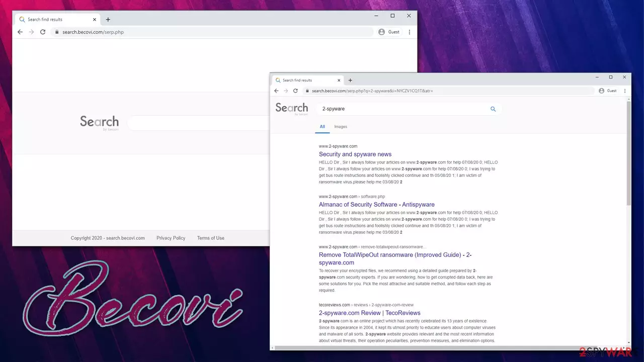
Task: Go back in the front browser window
Action: pyautogui.click(x=276, y=91)
